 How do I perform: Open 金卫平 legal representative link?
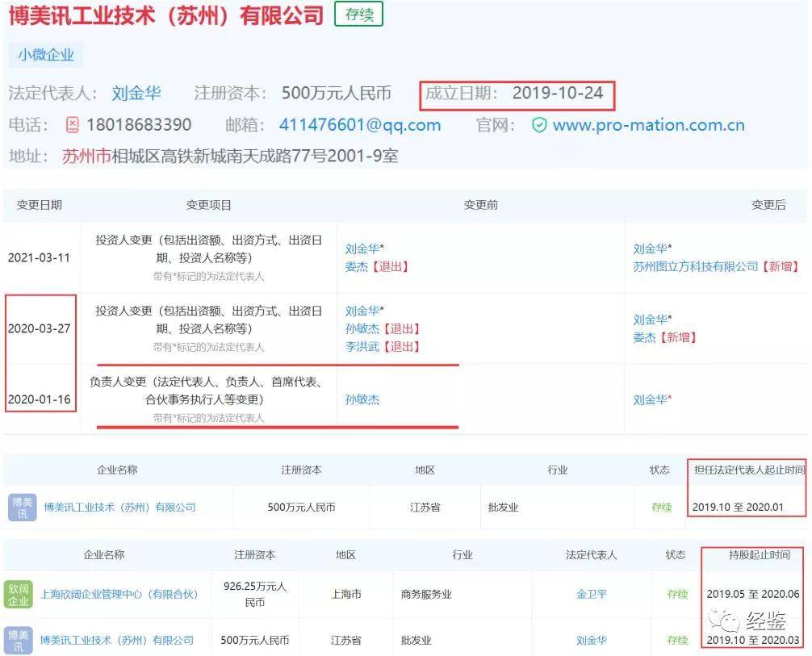click(592, 595)
